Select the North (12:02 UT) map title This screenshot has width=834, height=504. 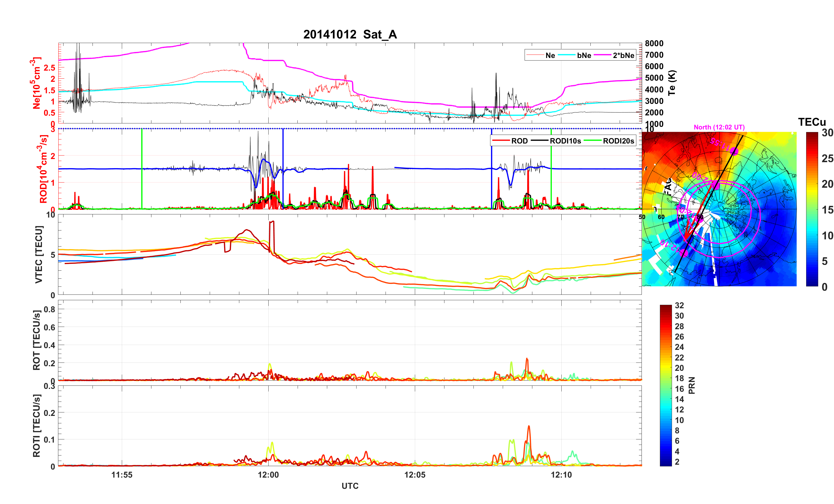(719, 127)
